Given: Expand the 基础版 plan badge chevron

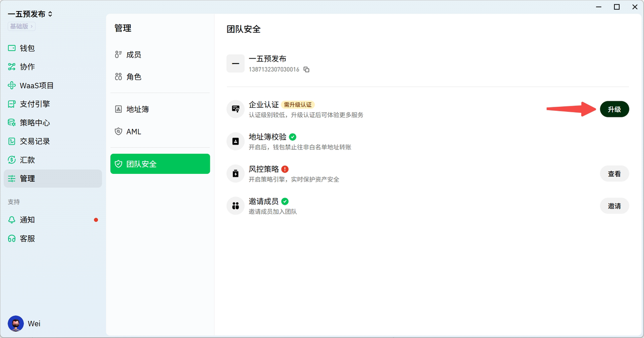Looking at the screenshot, I should coord(32,26).
